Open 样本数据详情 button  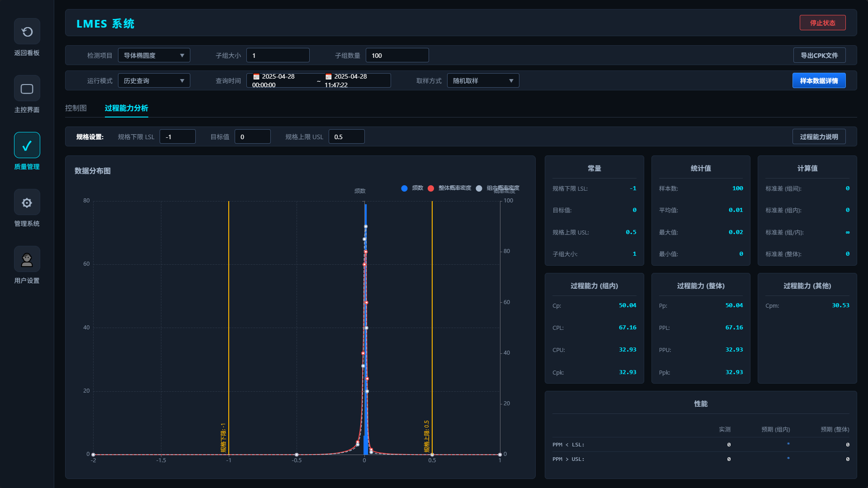pyautogui.click(x=819, y=81)
